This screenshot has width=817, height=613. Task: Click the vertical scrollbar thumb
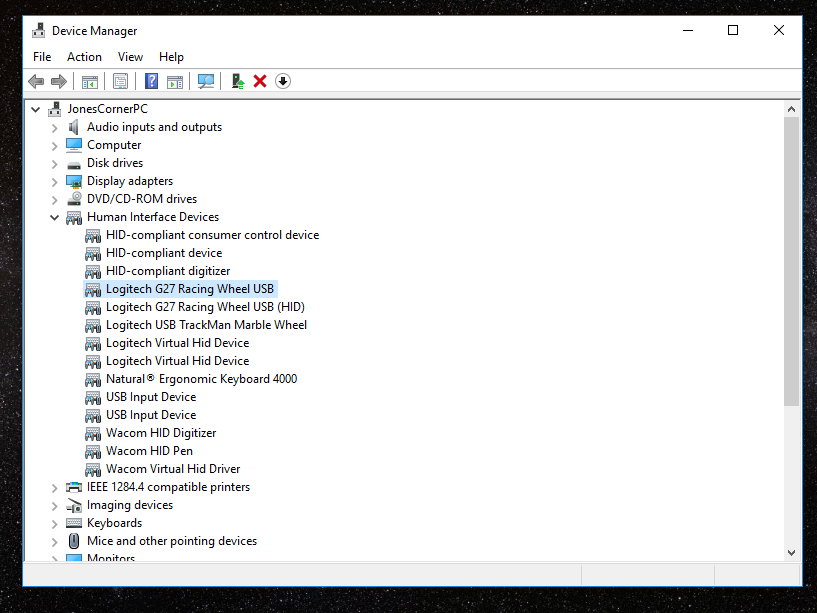[791, 261]
